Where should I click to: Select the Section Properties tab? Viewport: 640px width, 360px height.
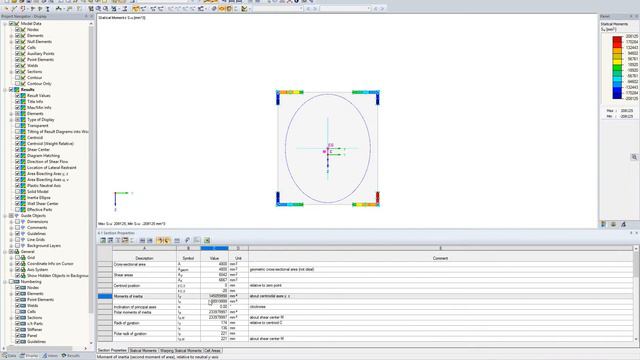click(x=112, y=351)
